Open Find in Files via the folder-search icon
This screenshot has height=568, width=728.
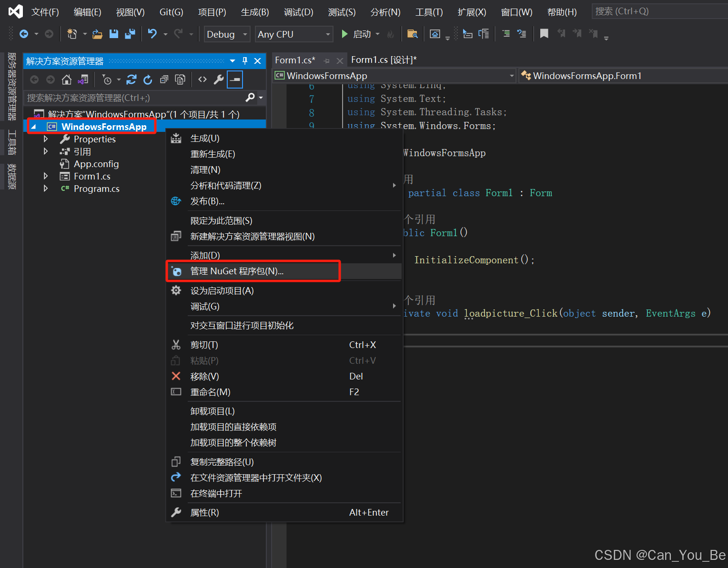coord(413,34)
